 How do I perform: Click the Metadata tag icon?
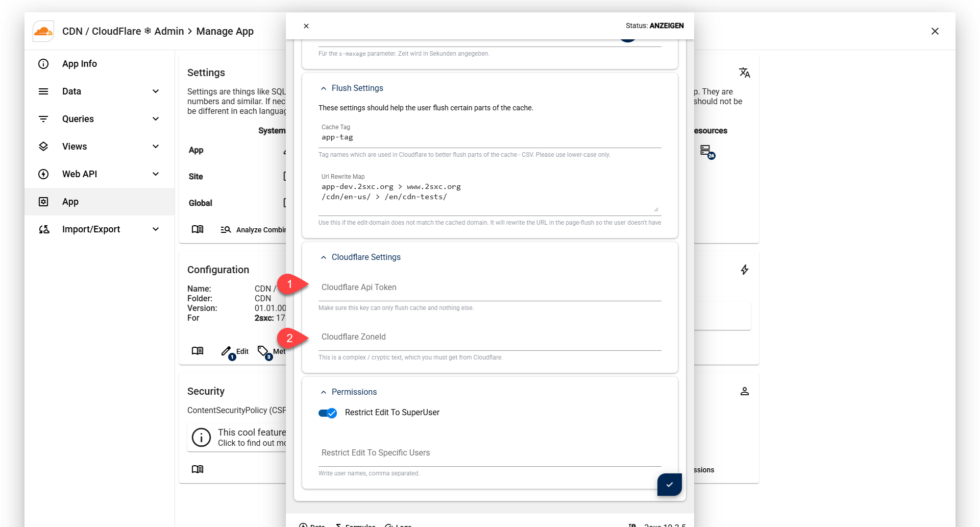[263, 351]
